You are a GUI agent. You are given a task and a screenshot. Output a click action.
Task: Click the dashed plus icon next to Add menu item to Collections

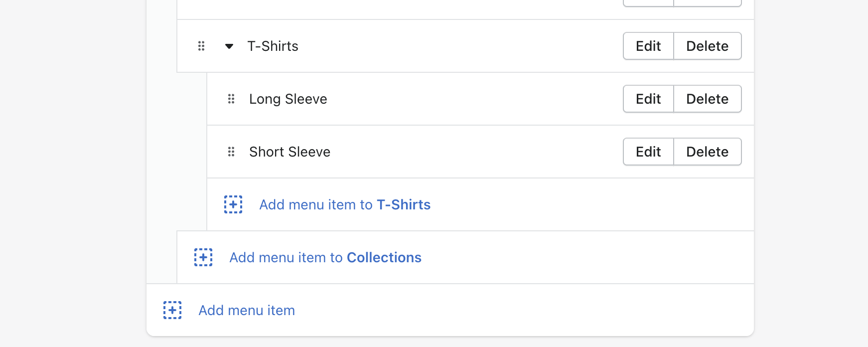pos(203,257)
